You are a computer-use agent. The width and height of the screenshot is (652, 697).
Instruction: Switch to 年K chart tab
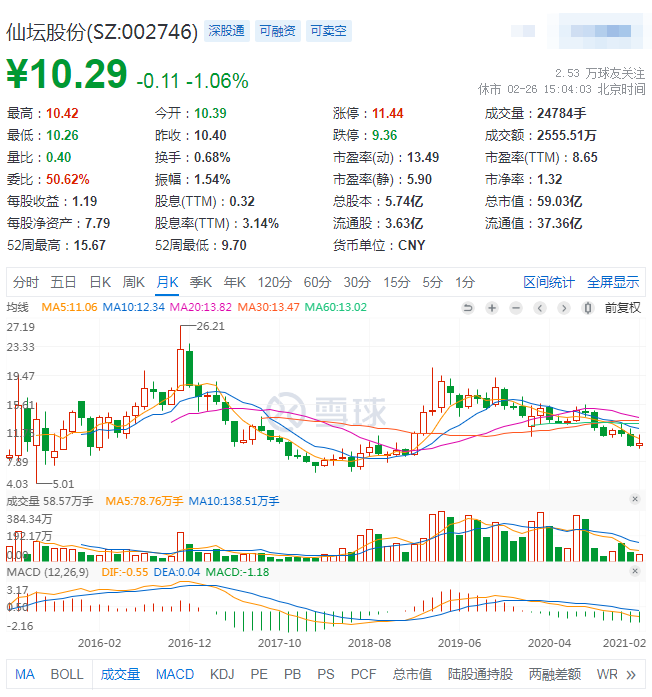click(234, 282)
